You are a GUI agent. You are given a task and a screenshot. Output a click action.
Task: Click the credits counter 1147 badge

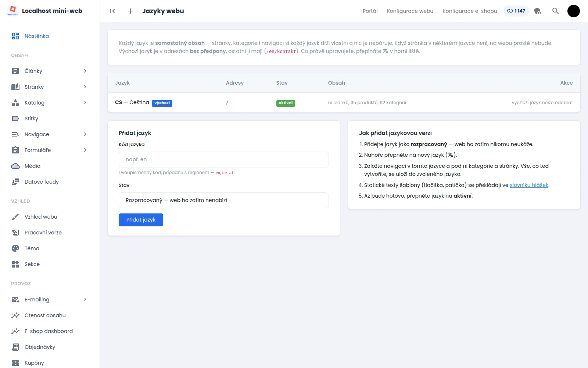[x=516, y=11]
